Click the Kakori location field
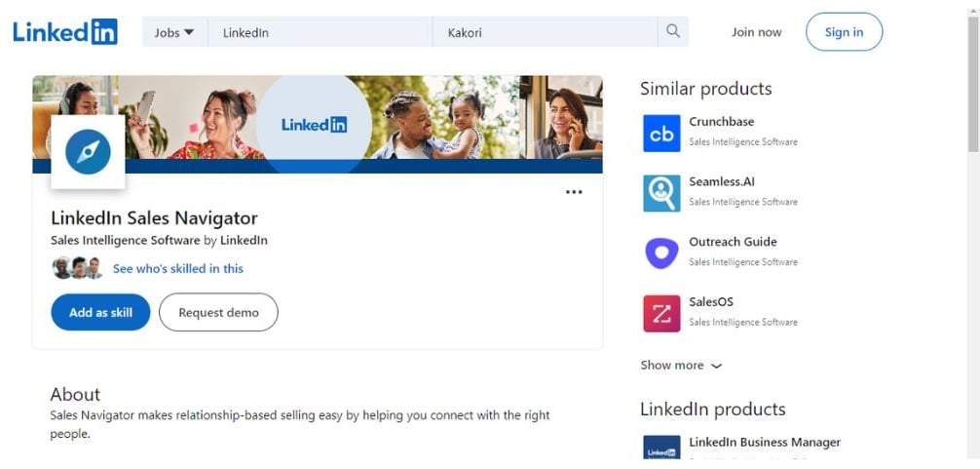The image size is (980, 469). point(545,32)
